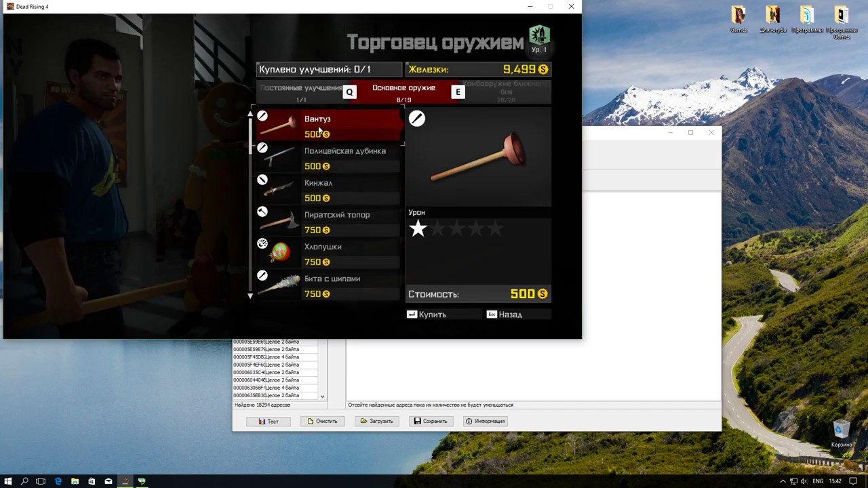Click the Esc key icon next to Назад

coord(492,314)
